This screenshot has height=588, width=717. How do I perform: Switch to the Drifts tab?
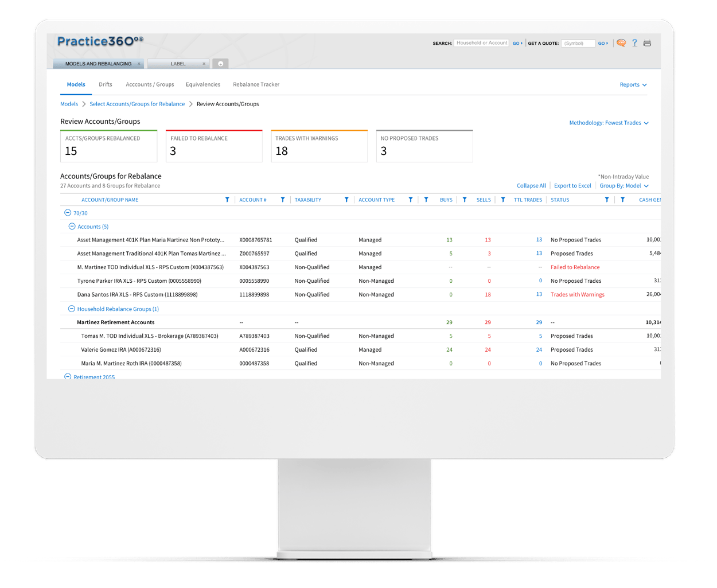(106, 84)
